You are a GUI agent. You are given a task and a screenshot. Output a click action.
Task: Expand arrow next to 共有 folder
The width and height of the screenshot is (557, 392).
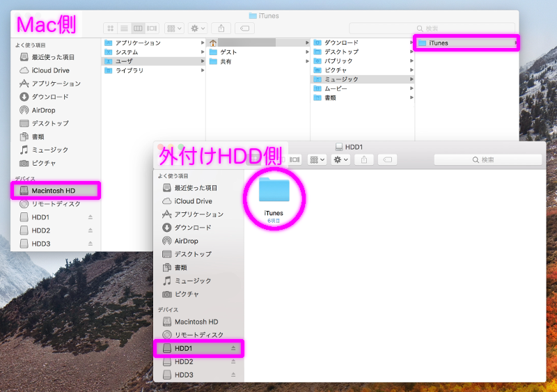click(307, 61)
